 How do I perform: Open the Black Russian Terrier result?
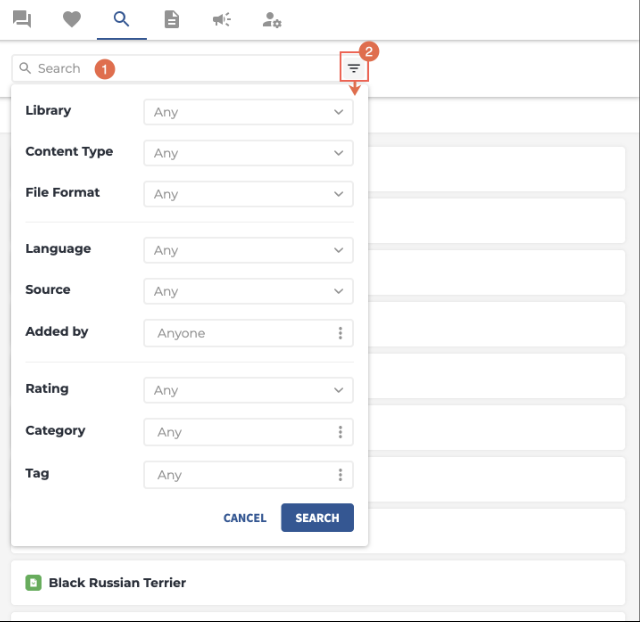pos(318,582)
